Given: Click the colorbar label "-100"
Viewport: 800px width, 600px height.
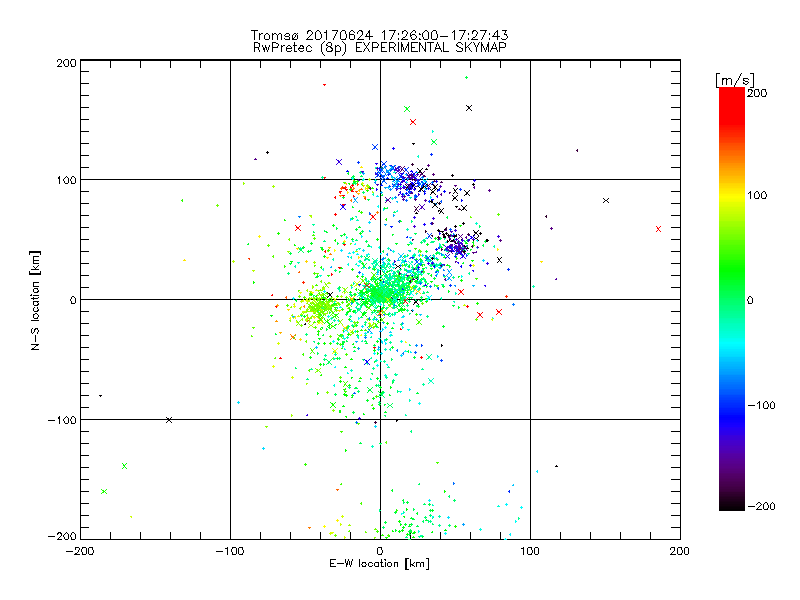Looking at the screenshot, I should 761,405.
